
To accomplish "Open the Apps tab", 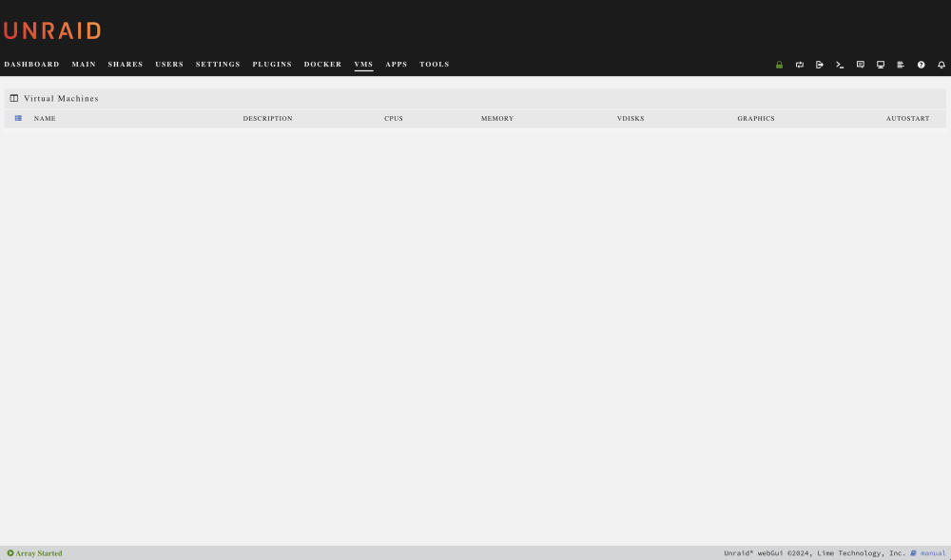I will click(x=396, y=65).
